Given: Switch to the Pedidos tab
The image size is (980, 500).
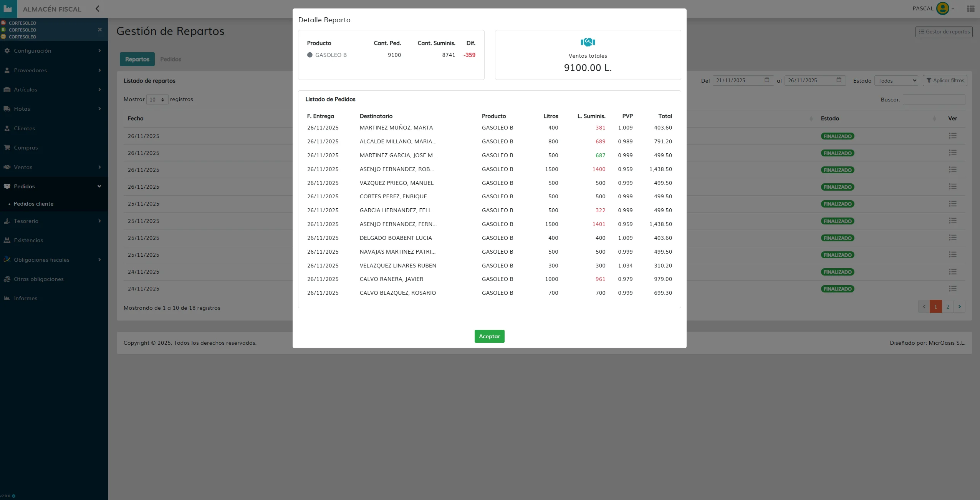Looking at the screenshot, I should click(171, 59).
